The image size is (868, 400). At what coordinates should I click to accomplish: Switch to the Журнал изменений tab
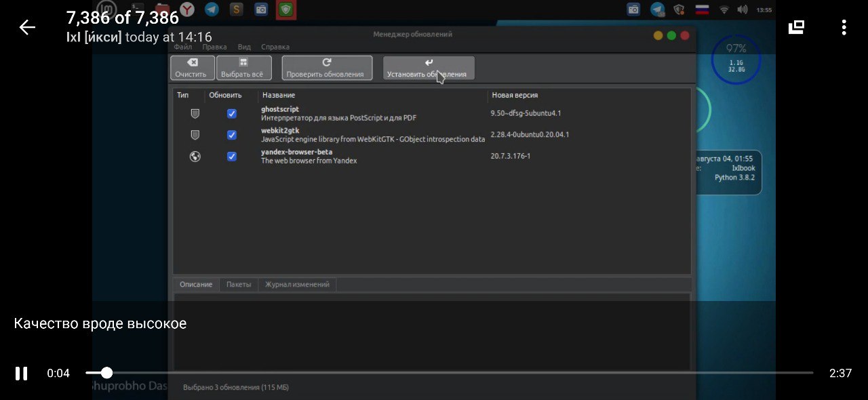[x=297, y=285]
